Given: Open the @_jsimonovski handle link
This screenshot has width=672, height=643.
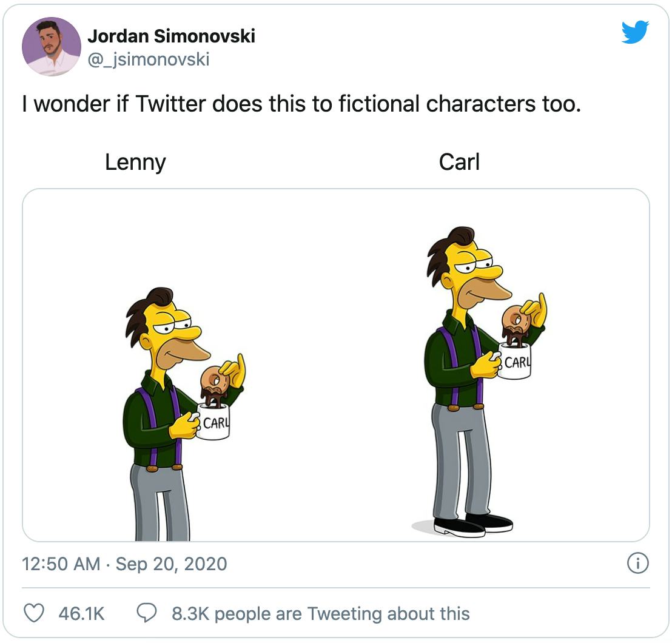Looking at the screenshot, I should coord(149,59).
